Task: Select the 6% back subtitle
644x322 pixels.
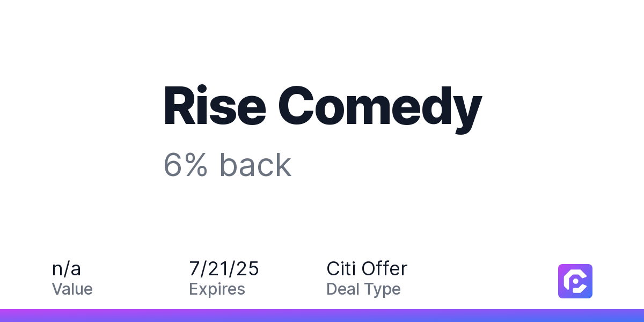Action: coord(228,165)
